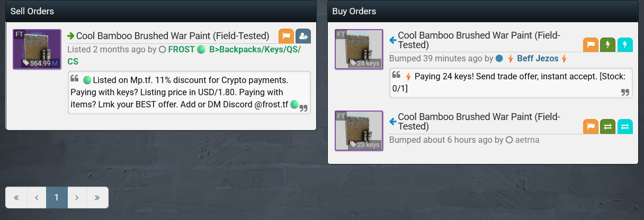Open aetrna user profile link

tap(527, 140)
